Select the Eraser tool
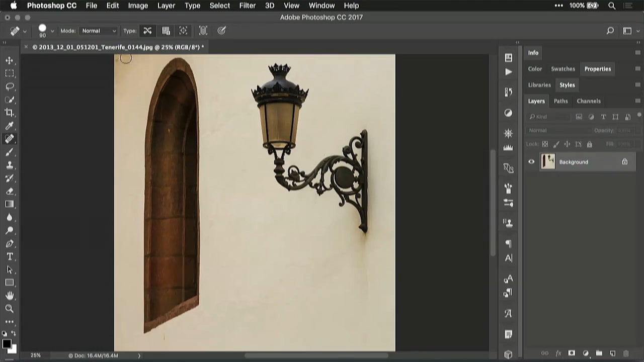Screen dimensions: 644x362 pos(10,191)
